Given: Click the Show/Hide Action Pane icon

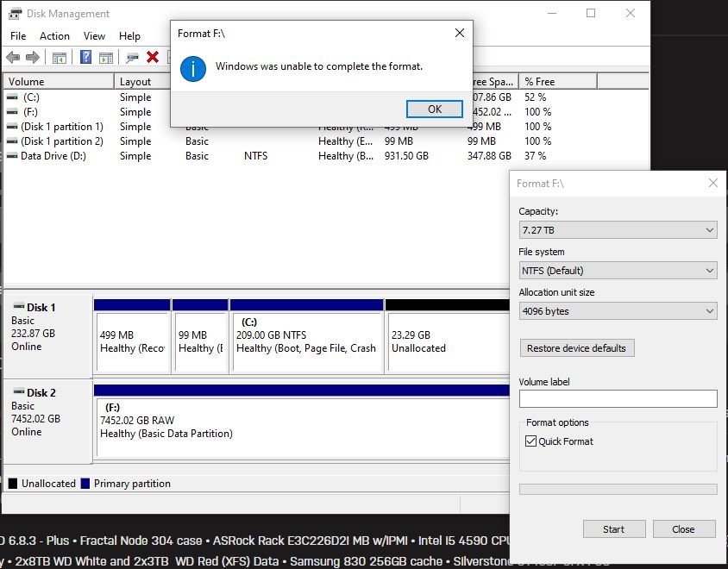Looking at the screenshot, I should pyautogui.click(x=106, y=58).
